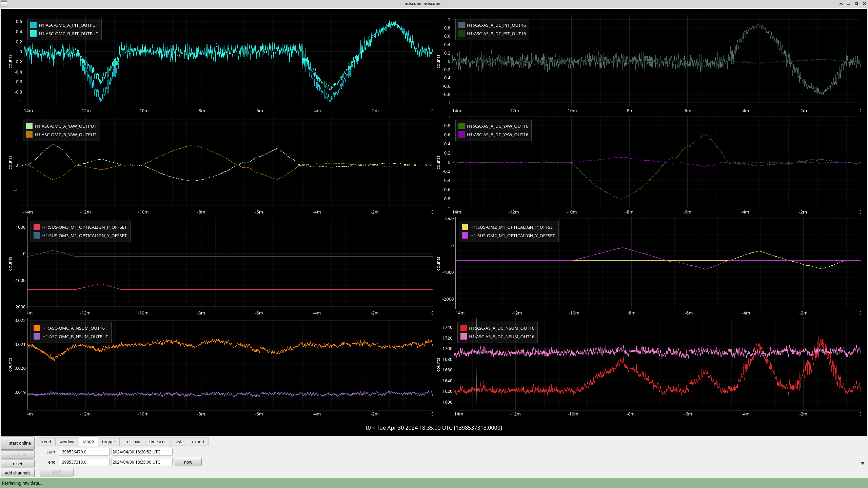Screen dimensions: 868x488
Task: Click the reset button
Action: [18, 464]
